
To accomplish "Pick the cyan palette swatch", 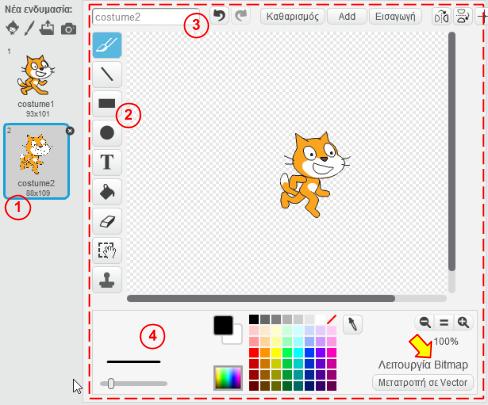I will pos(298,353).
